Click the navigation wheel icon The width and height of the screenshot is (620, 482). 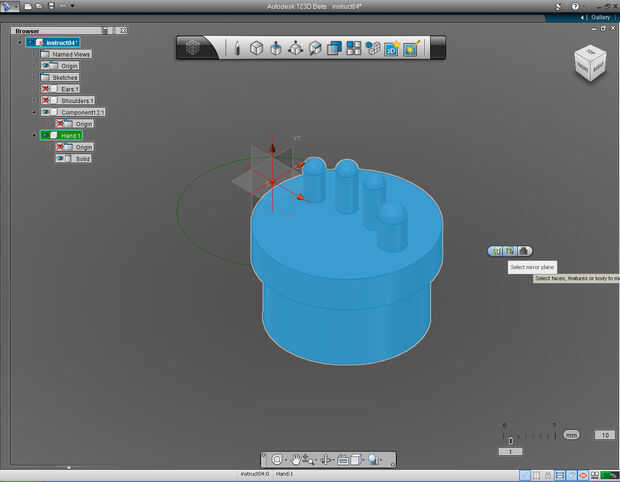(x=276, y=459)
